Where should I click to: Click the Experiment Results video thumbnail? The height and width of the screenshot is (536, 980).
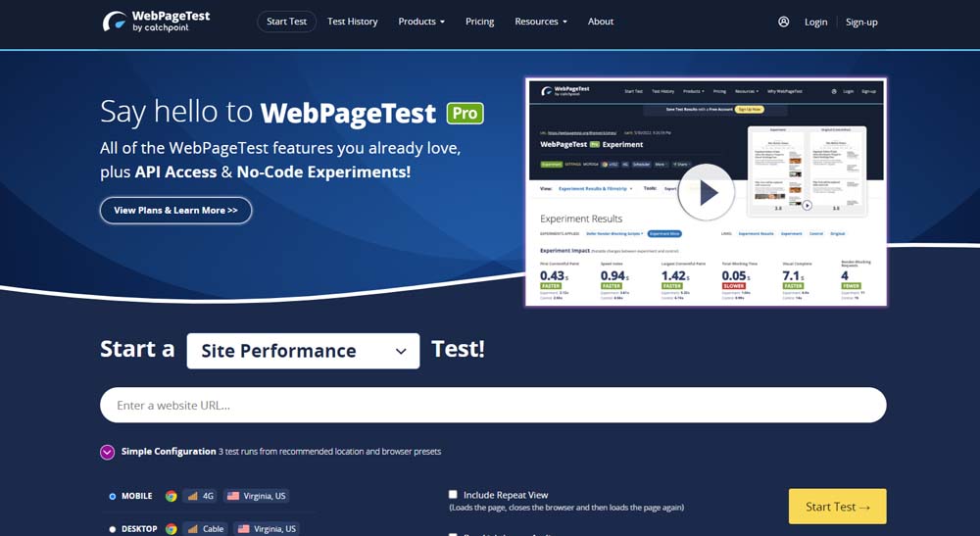pos(707,192)
